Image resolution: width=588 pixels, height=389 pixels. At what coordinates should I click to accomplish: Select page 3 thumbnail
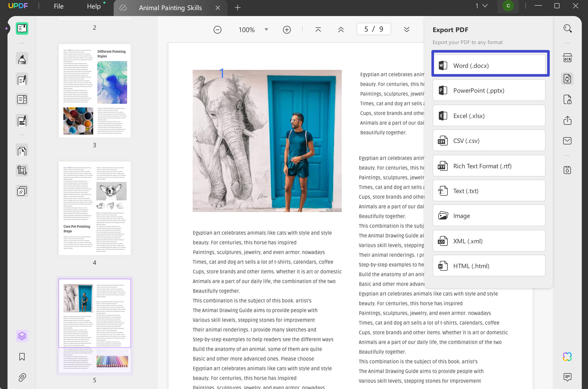[95, 91]
